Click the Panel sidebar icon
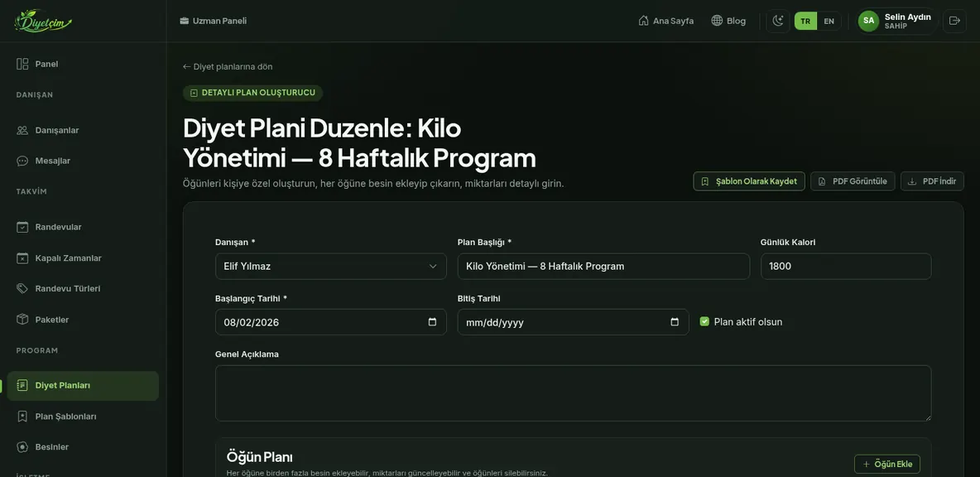 click(22, 64)
